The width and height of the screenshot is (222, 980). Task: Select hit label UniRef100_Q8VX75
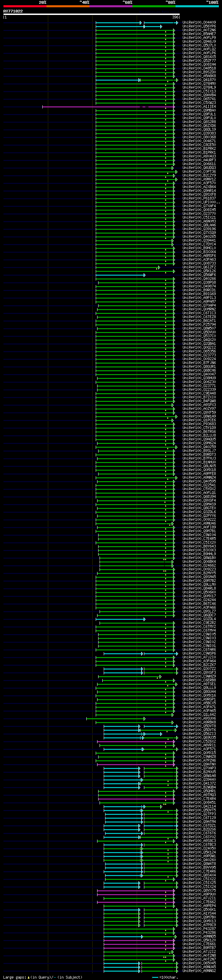(199, 891)
